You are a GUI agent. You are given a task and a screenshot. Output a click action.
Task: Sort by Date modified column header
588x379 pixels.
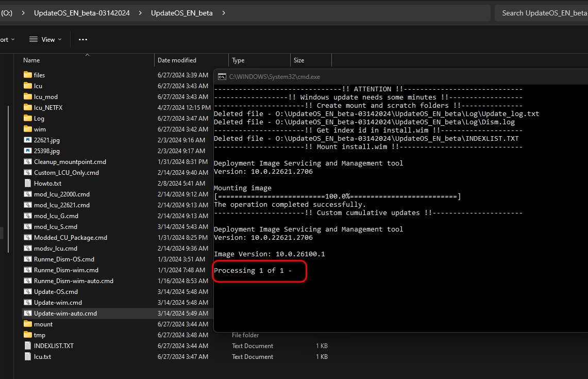click(191, 60)
